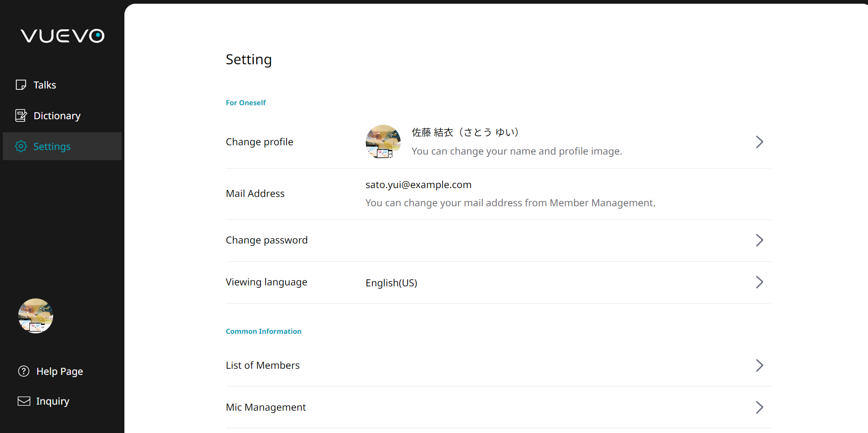Click the sidebar user avatar

35,316
